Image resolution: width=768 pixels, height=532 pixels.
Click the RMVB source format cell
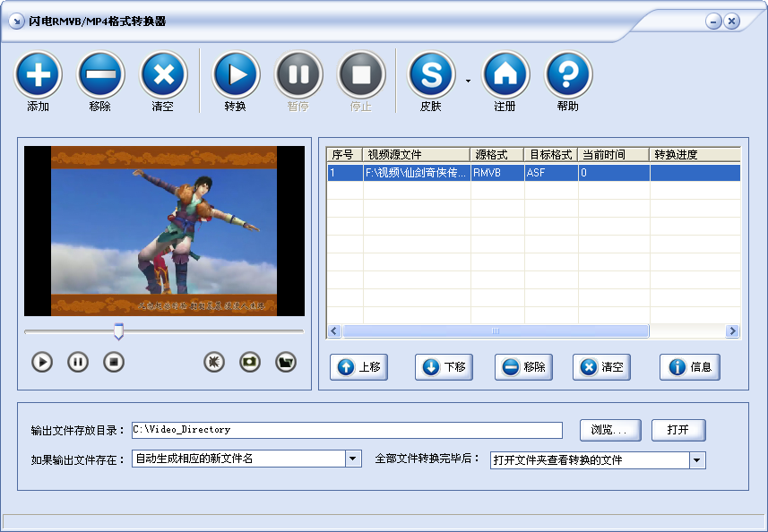click(497, 173)
